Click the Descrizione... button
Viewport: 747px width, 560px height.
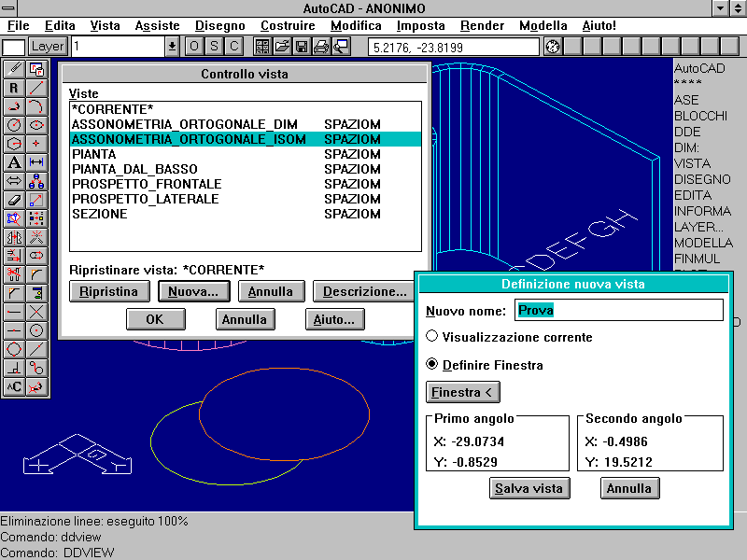364,291
